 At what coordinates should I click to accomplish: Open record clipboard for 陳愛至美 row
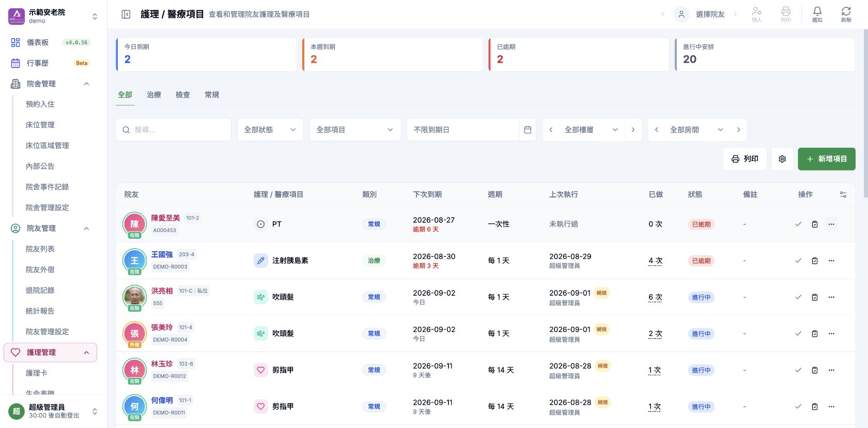point(815,224)
